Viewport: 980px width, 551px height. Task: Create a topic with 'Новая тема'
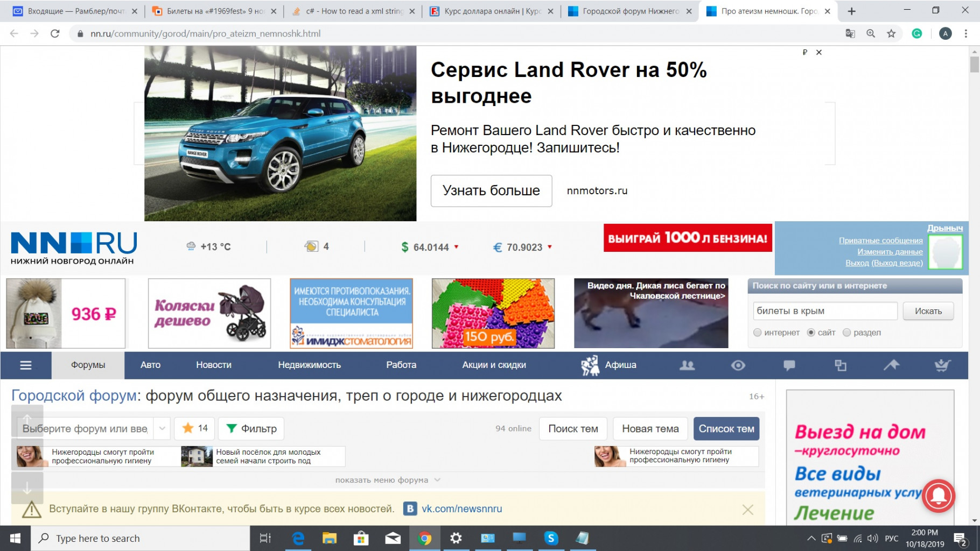(x=650, y=428)
